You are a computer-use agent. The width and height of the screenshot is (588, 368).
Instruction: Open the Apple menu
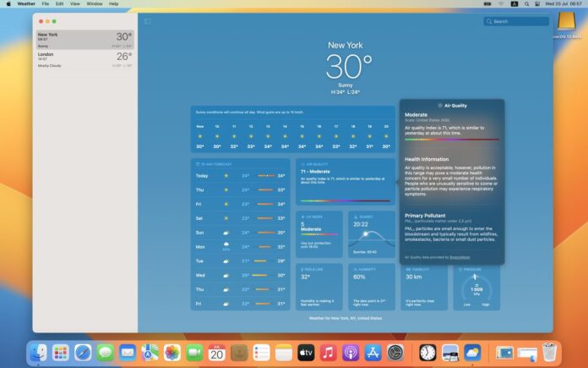coord(8,3)
